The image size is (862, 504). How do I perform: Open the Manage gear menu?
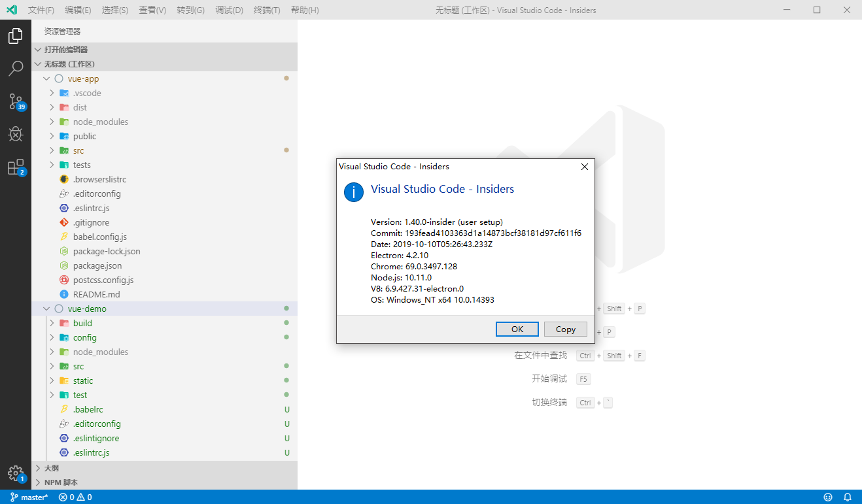[x=15, y=473]
